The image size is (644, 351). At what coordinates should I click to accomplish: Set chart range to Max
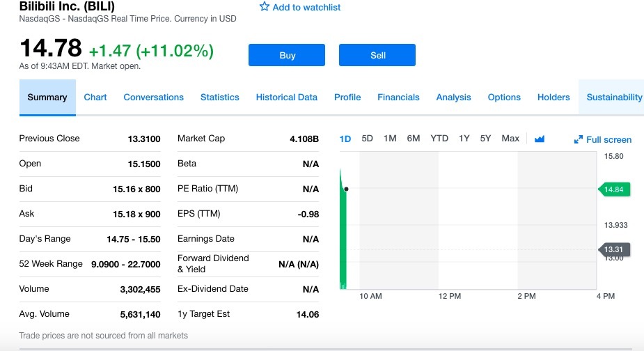510,139
